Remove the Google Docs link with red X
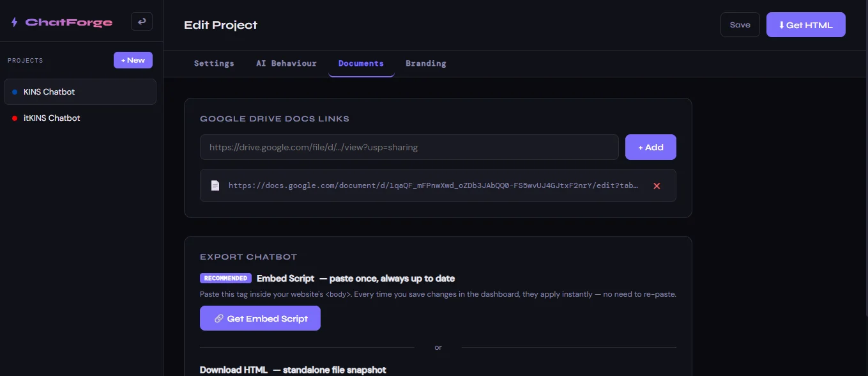 tap(657, 185)
